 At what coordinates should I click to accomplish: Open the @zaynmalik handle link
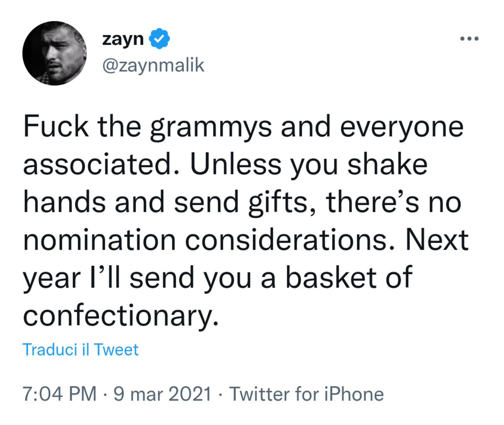153,66
